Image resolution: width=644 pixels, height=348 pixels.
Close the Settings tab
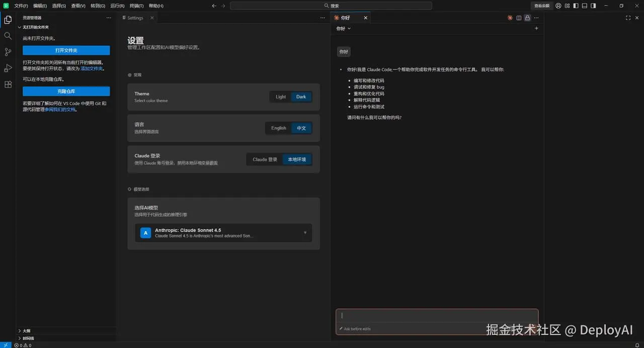tap(152, 18)
